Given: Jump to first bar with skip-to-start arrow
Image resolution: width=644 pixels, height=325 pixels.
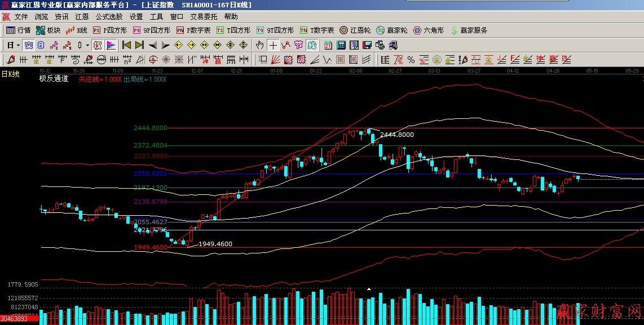Looking at the screenshot, I should pyautogui.click(x=127, y=45).
